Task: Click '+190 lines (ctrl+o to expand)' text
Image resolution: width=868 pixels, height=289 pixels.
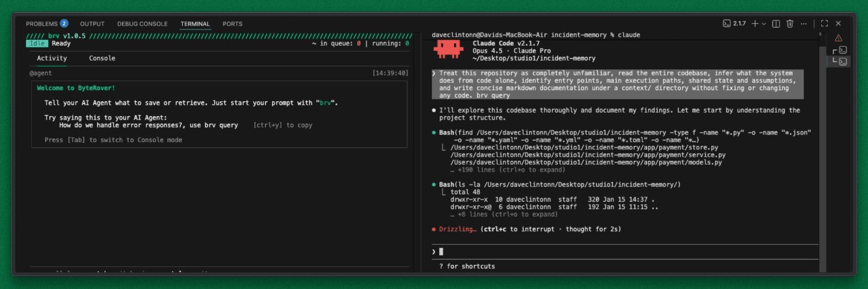Action: [507, 170]
